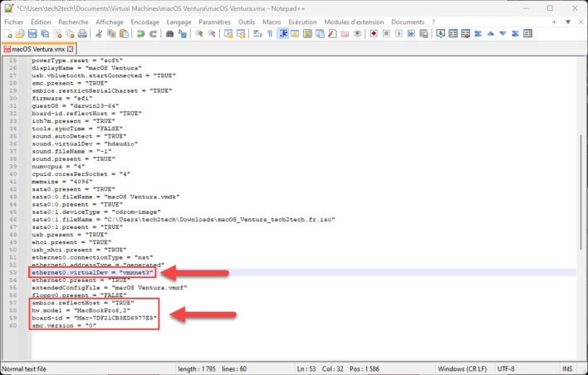Click the Save file toolbar icon
The width and height of the screenshot is (588, 375).
coord(32,34)
